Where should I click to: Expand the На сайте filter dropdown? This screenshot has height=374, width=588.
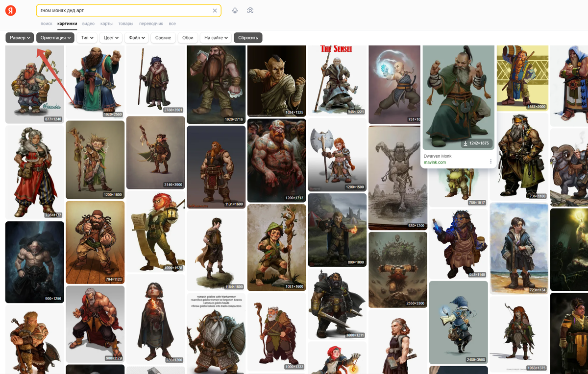coord(216,38)
